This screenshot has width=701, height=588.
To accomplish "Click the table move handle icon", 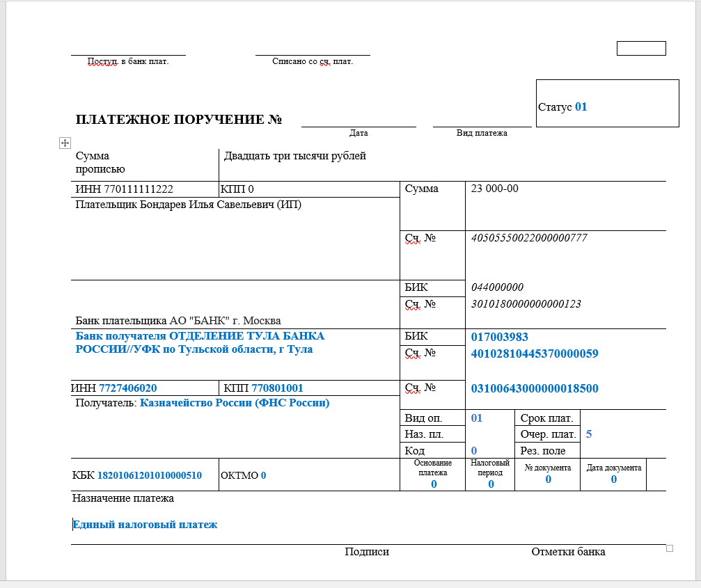I will [65, 143].
